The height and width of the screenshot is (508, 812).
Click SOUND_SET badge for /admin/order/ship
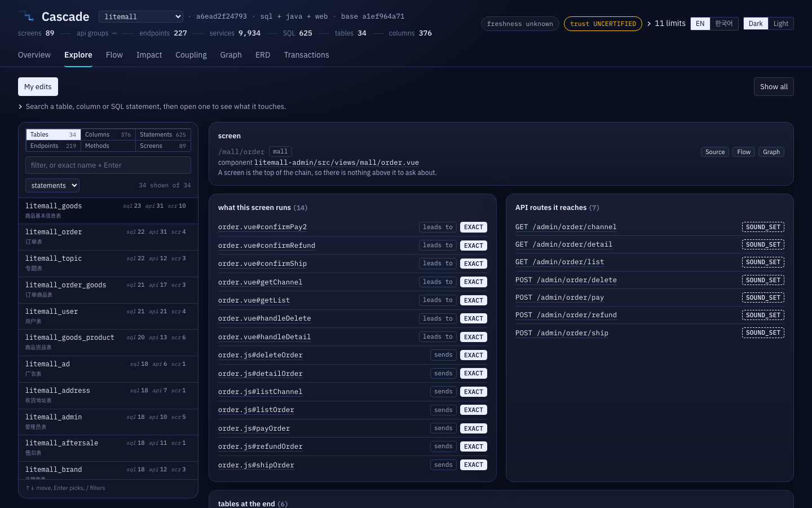coord(763,333)
